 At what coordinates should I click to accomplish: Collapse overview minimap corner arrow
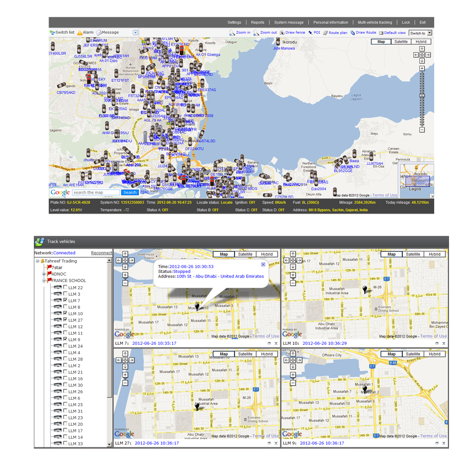[x=432, y=196]
